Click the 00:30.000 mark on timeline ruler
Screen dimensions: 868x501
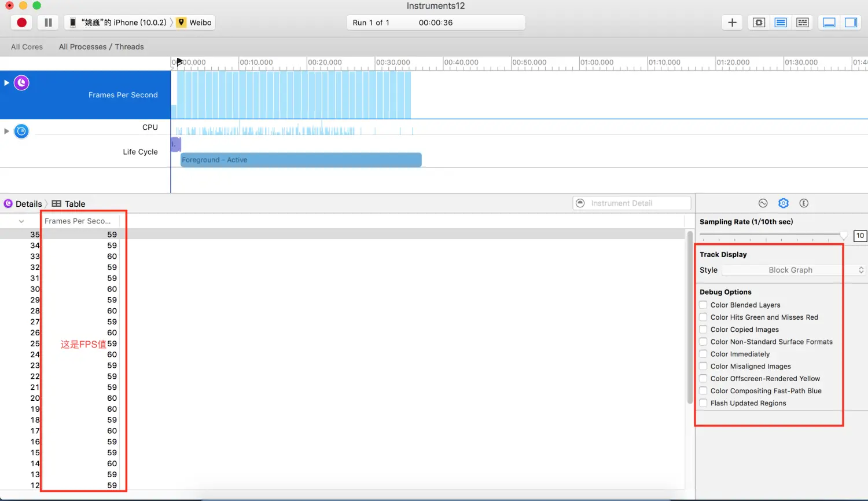coord(393,63)
